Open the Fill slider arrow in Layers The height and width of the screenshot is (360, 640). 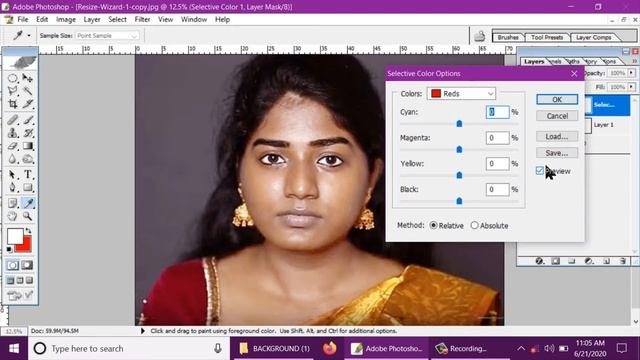[631, 87]
